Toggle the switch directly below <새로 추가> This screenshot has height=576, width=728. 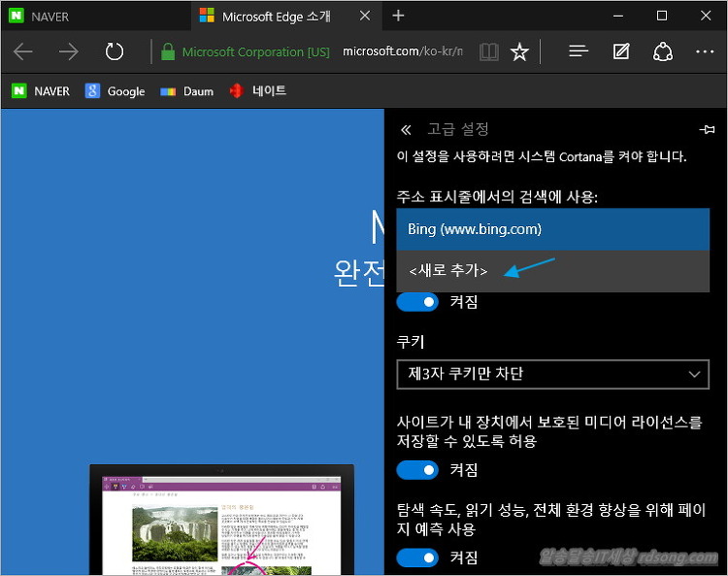tap(417, 302)
